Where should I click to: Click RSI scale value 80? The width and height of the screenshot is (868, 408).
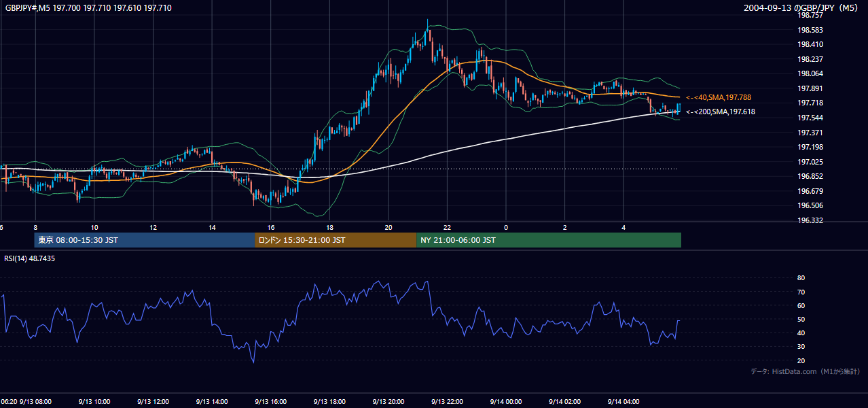point(801,278)
